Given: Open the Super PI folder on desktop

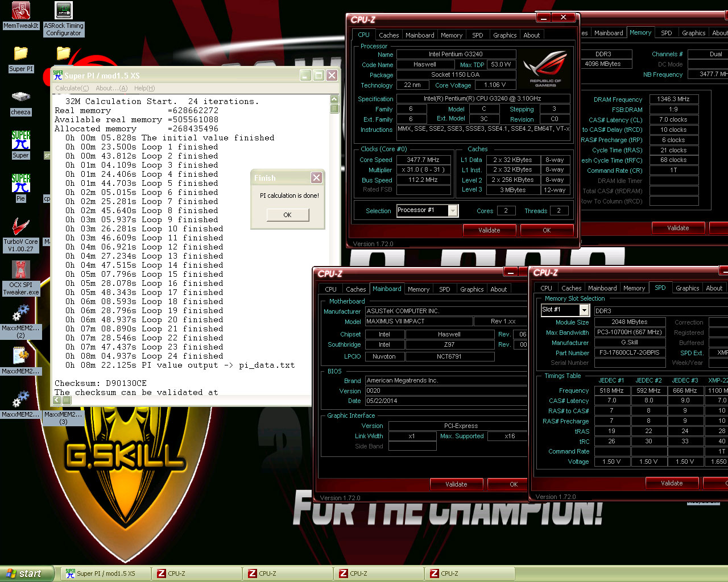Looking at the screenshot, I should (21, 59).
